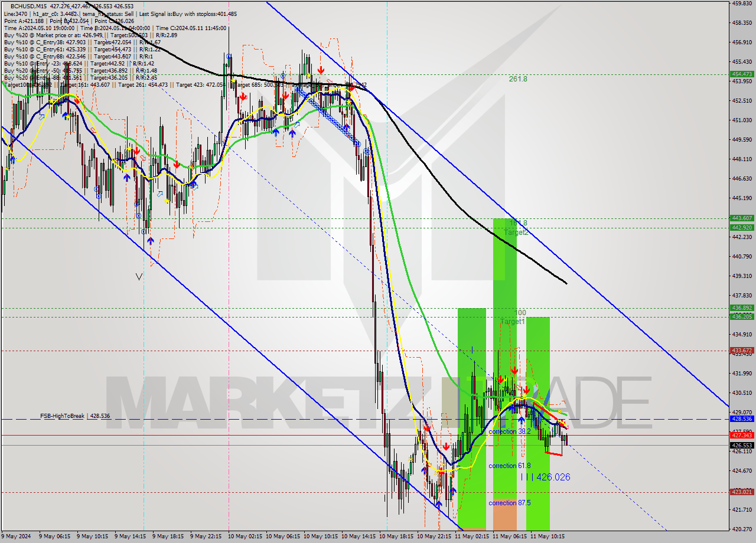Click the '10 May 22:15' time label
The image size is (756, 543).
pos(435,537)
